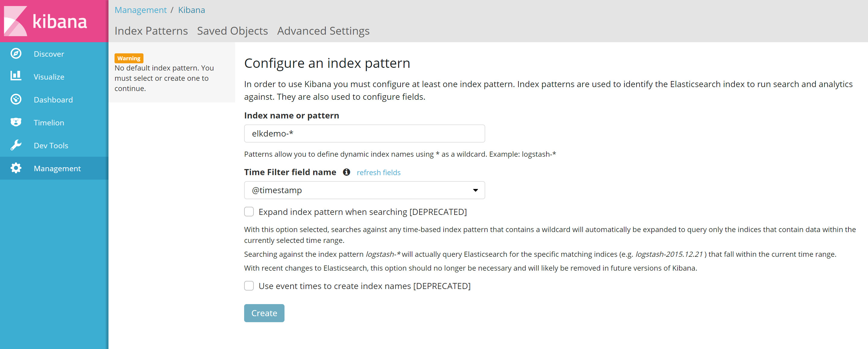Click the @timestamp dropdown arrow

point(475,190)
